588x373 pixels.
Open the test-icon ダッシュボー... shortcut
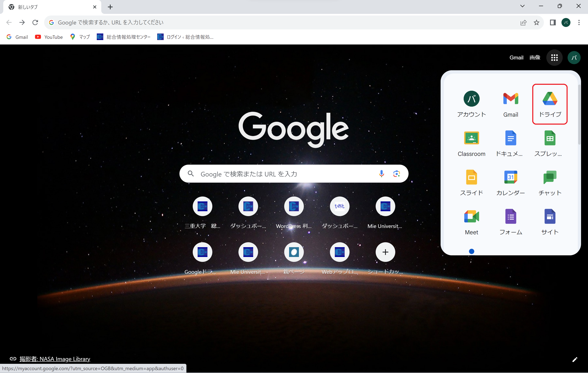[x=339, y=213]
